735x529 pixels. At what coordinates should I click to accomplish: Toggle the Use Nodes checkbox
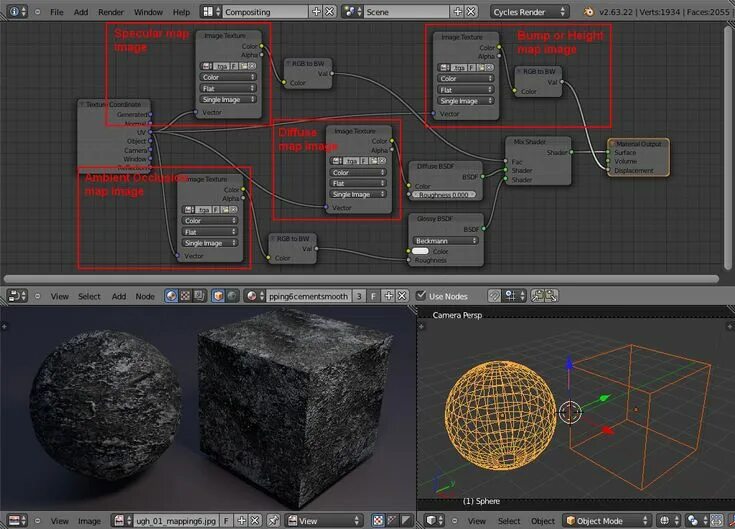tap(421, 296)
